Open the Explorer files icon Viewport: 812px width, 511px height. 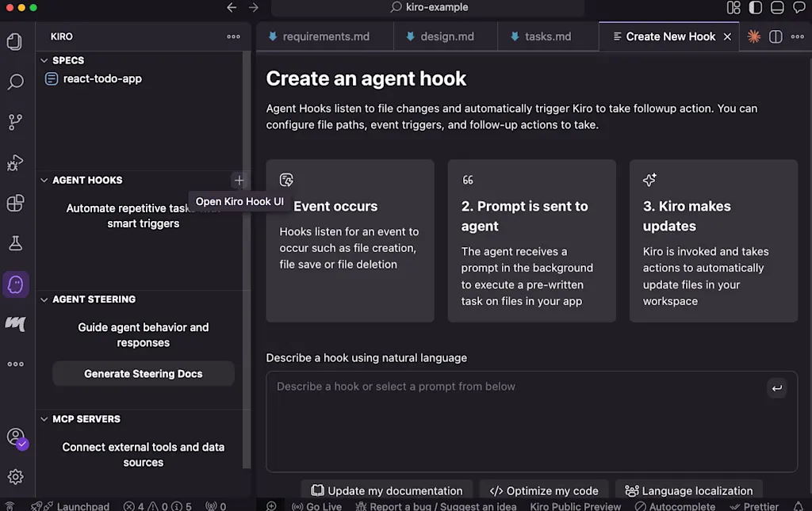pos(14,41)
